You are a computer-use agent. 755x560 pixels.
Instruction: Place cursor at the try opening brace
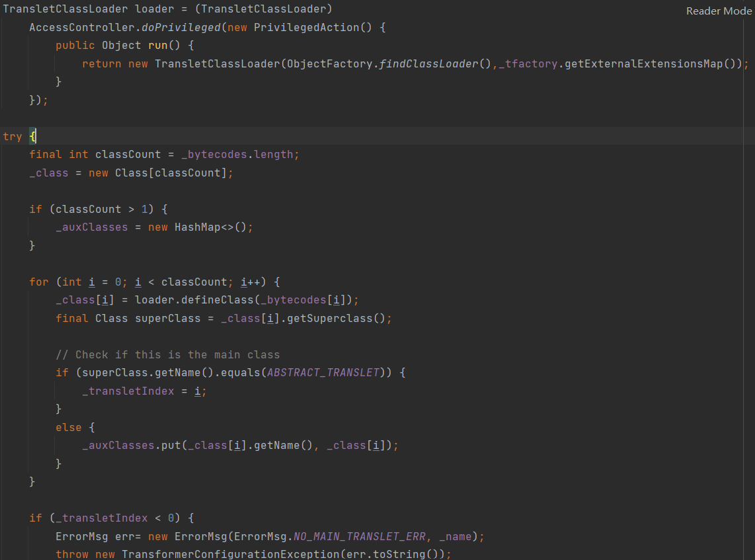(x=33, y=136)
